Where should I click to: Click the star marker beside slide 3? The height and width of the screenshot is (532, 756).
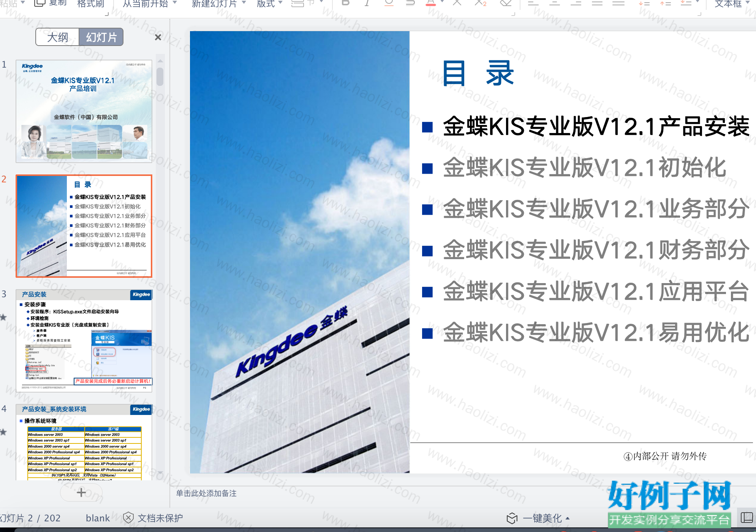click(x=3, y=317)
